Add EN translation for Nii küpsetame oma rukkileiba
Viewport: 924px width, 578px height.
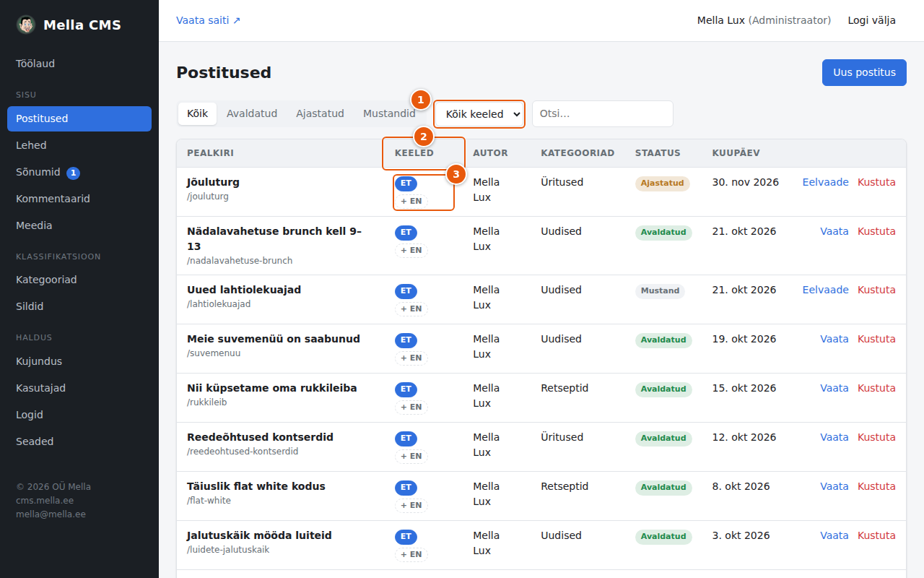click(x=411, y=407)
